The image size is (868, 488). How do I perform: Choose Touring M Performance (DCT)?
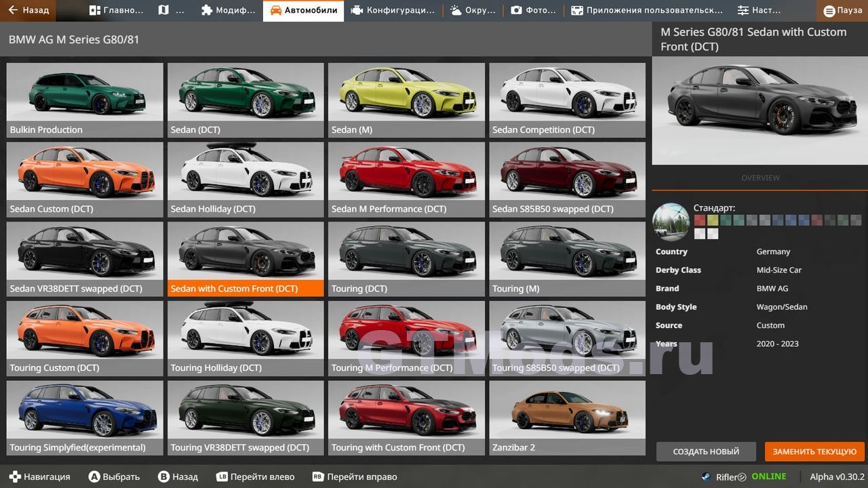point(406,338)
